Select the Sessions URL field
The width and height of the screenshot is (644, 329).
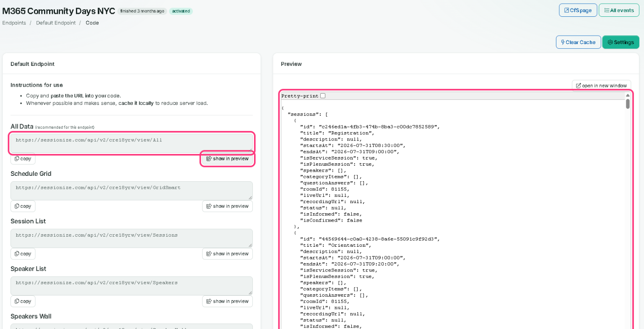tap(132, 238)
